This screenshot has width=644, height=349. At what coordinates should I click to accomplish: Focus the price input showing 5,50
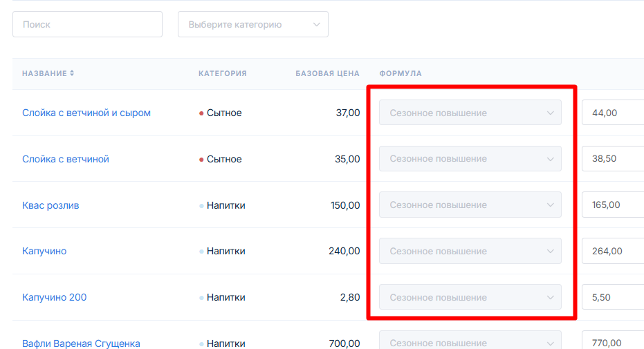click(612, 298)
